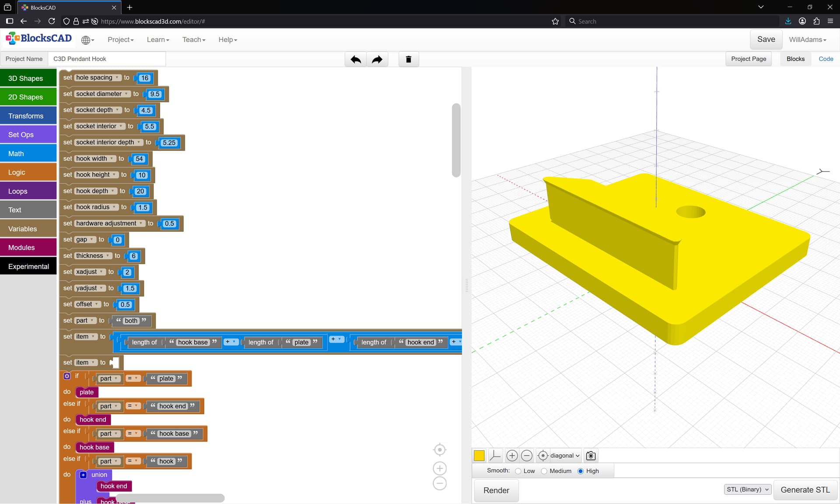
Task: Zoom in the 3D render view
Action: pyautogui.click(x=512, y=455)
